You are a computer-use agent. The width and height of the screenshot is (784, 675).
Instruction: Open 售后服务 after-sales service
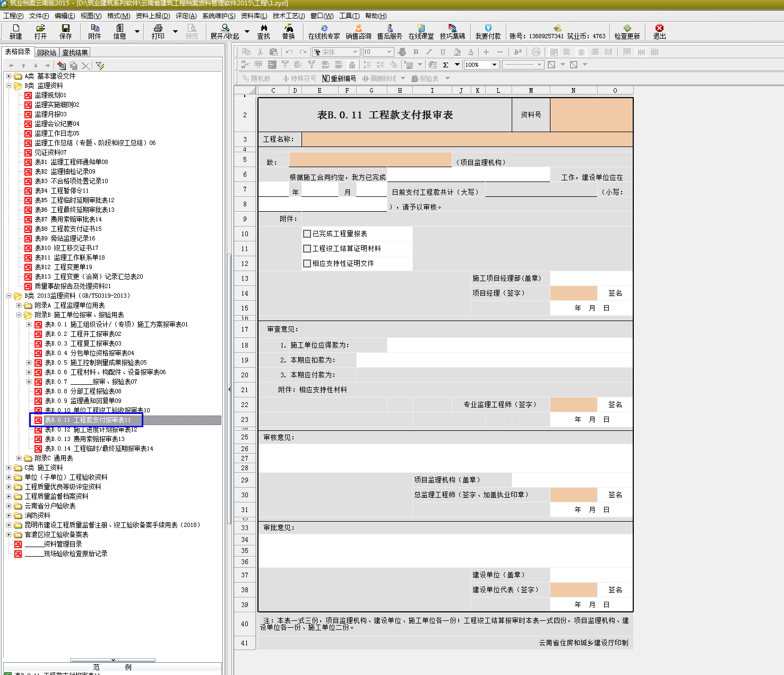point(390,31)
